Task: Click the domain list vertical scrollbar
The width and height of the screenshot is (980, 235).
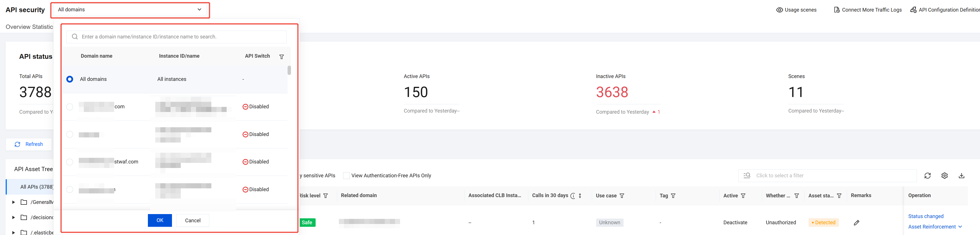Action: click(289, 70)
